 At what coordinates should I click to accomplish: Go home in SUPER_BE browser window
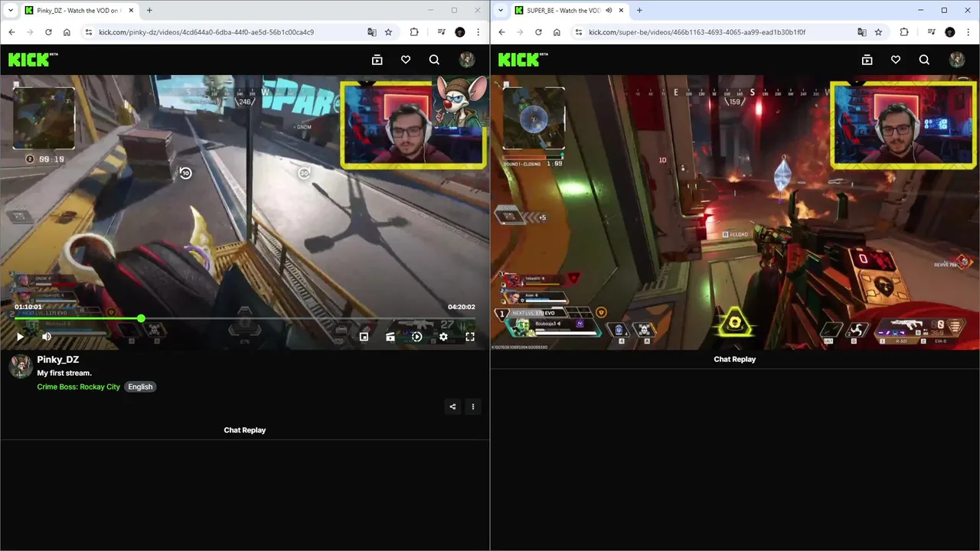pos(557,32)
